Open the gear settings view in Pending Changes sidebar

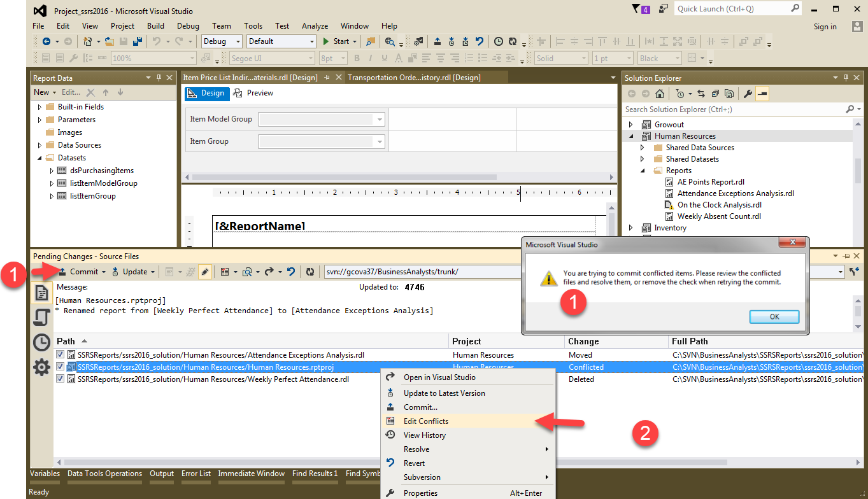41,367
